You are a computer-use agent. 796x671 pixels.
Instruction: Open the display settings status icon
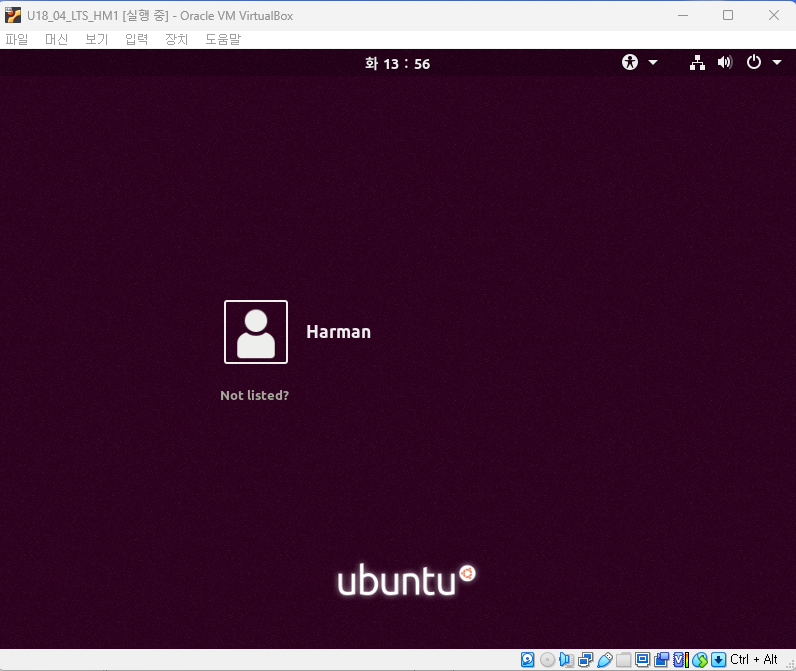tap(643, 659)
